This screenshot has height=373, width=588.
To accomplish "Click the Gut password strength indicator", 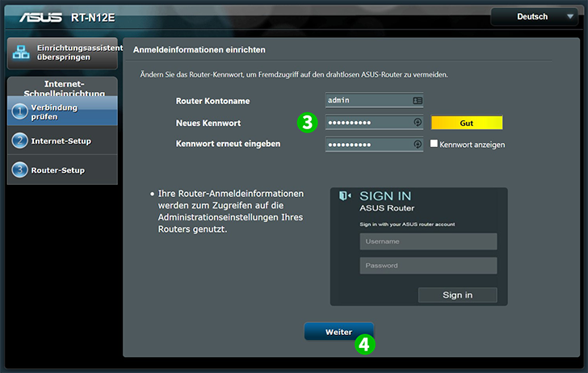I will coord(467,123).
